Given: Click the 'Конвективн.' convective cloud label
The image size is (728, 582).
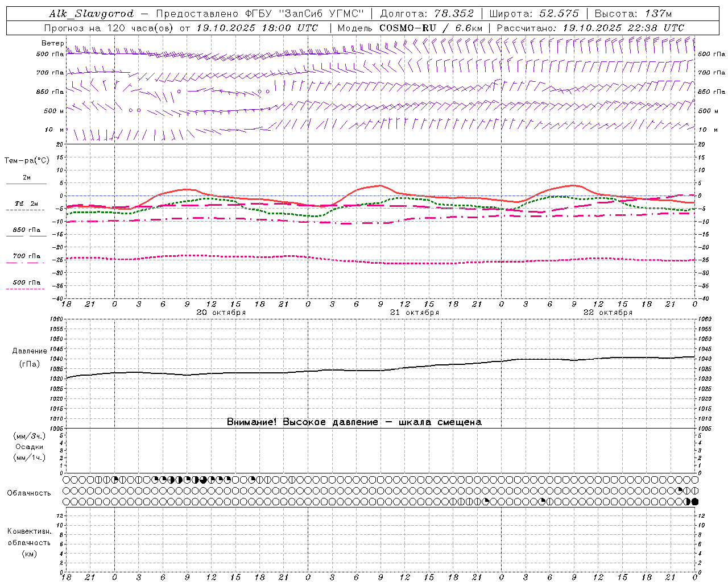Looking at the screenshot, I should pos(29,531).
